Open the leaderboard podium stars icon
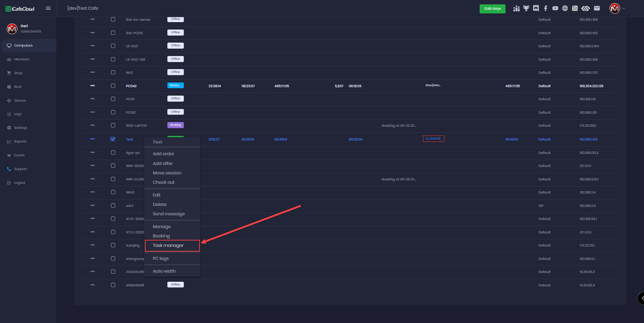Image resolution: width=644 pixels, height=323 pixels. pos(517,8)
